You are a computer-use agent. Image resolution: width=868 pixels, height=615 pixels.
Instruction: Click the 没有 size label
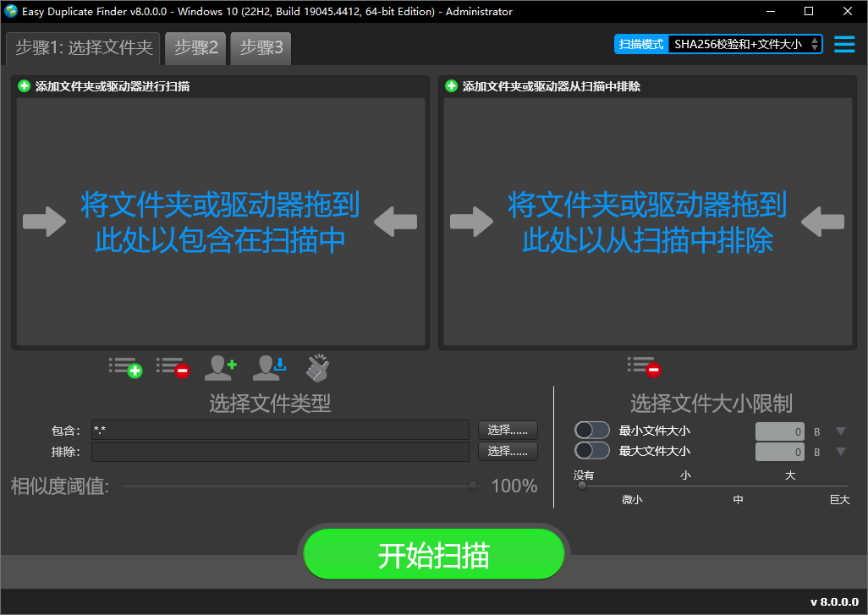[584, 475]
